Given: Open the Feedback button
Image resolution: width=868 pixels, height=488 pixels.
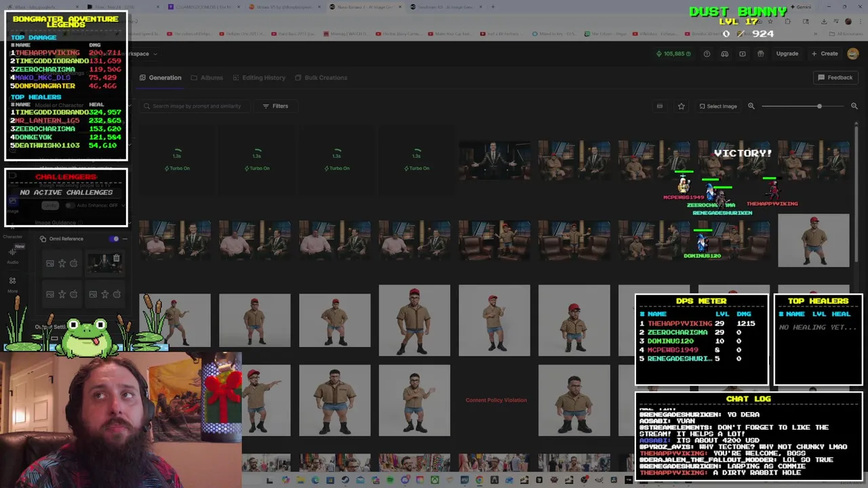Looking at the screenshot, I should 835,77.
